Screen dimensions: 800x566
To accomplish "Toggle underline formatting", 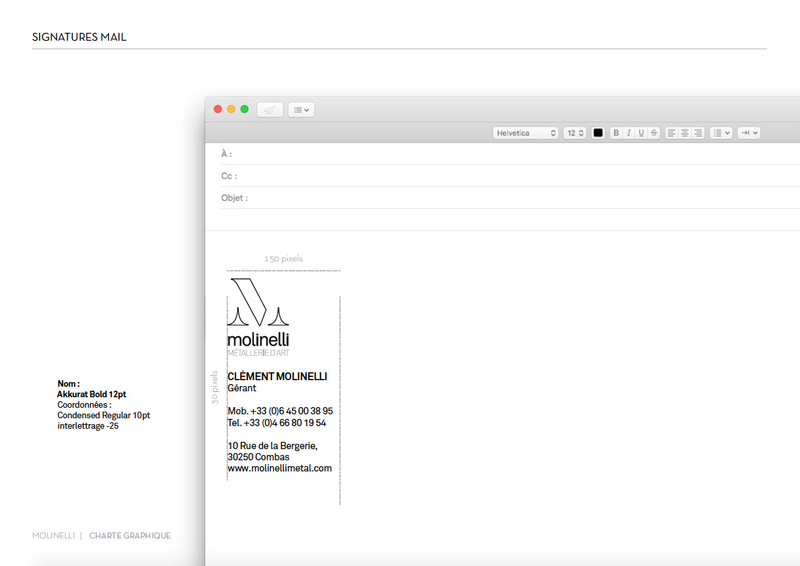I will point(641,133).
